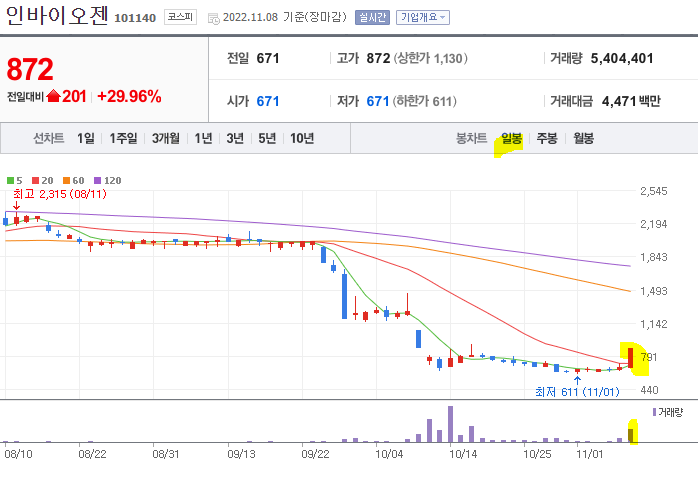Switch to 주봉 weekly candle chart
The height and width of the screenshot is (477, 698).
(x=547, y=138)
